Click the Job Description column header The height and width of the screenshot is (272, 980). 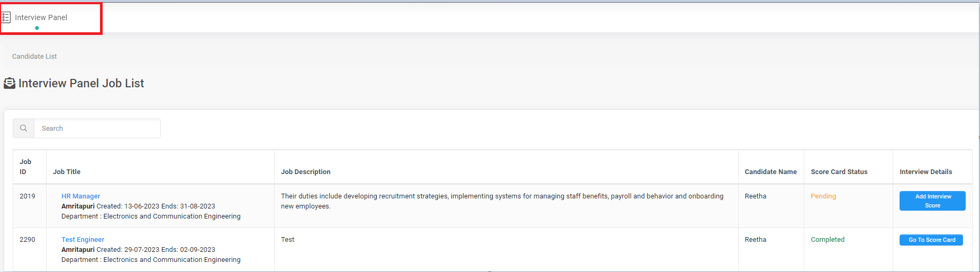(x=305, y=172)
